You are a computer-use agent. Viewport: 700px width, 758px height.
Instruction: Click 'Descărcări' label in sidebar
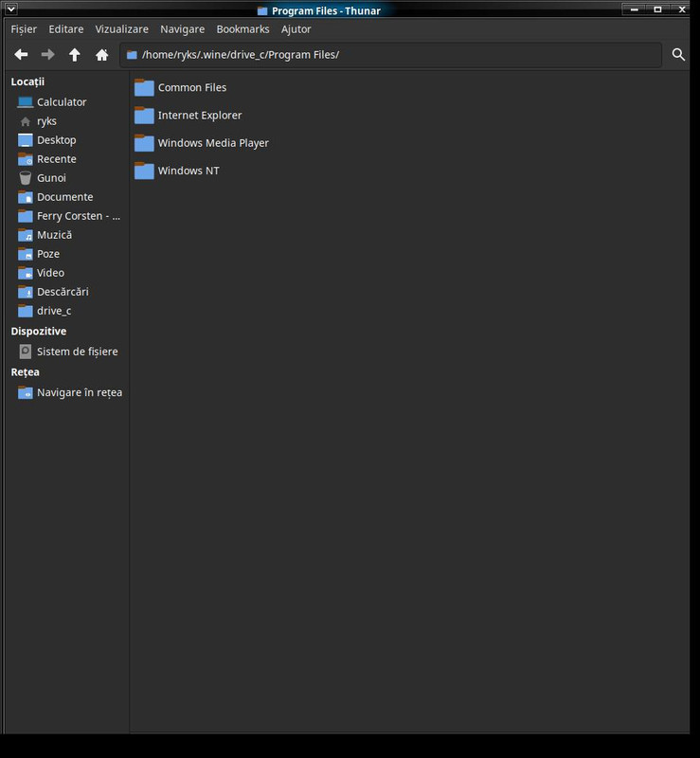pyautogui.click(x=63, y=292)
